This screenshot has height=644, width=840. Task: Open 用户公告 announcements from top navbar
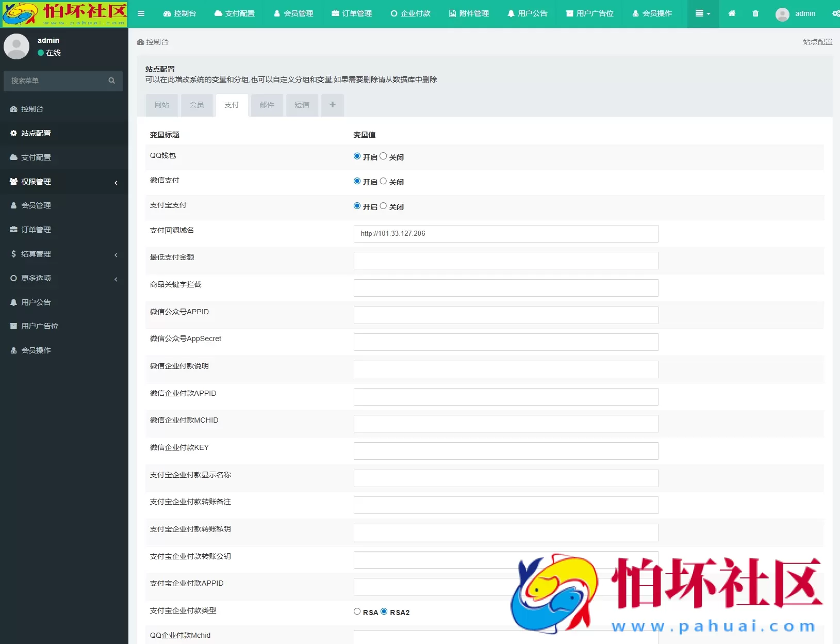pos(527,14)
